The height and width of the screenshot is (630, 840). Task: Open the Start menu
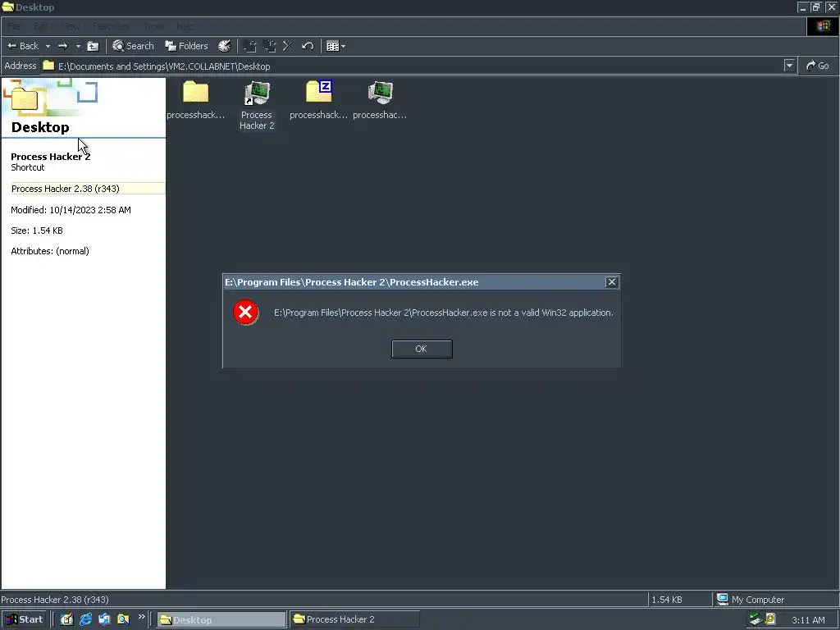[24, 619]
